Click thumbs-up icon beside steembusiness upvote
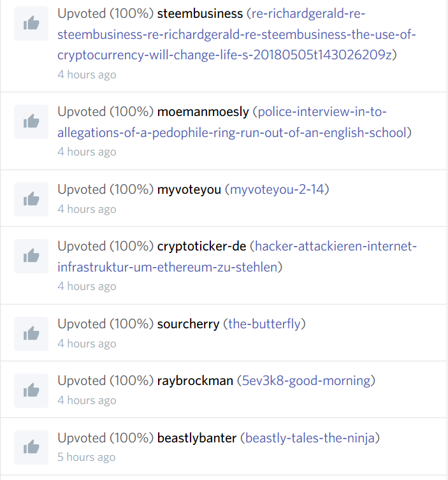448x480 pixels. pos(31,24)
